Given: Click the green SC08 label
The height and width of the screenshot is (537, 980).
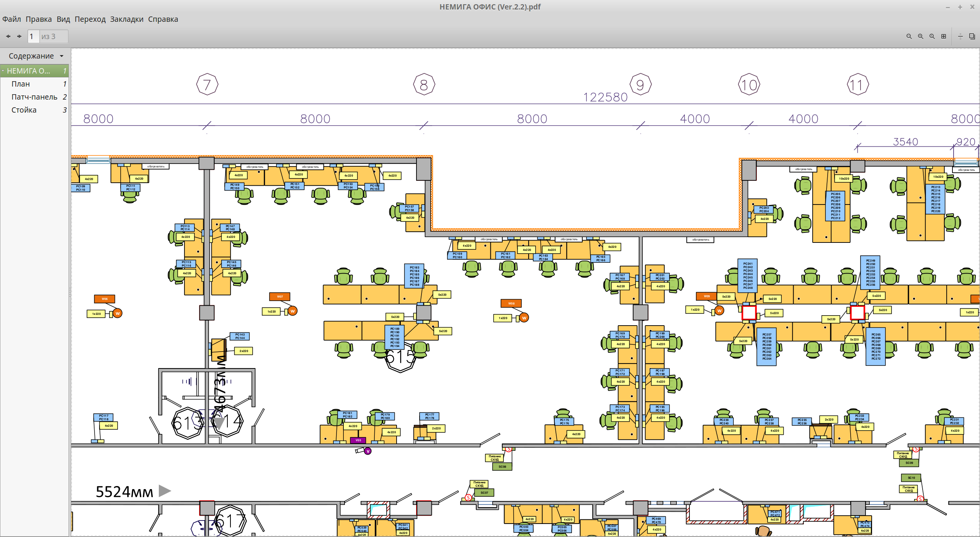Looking at the screenshot, I should [502, 467].
